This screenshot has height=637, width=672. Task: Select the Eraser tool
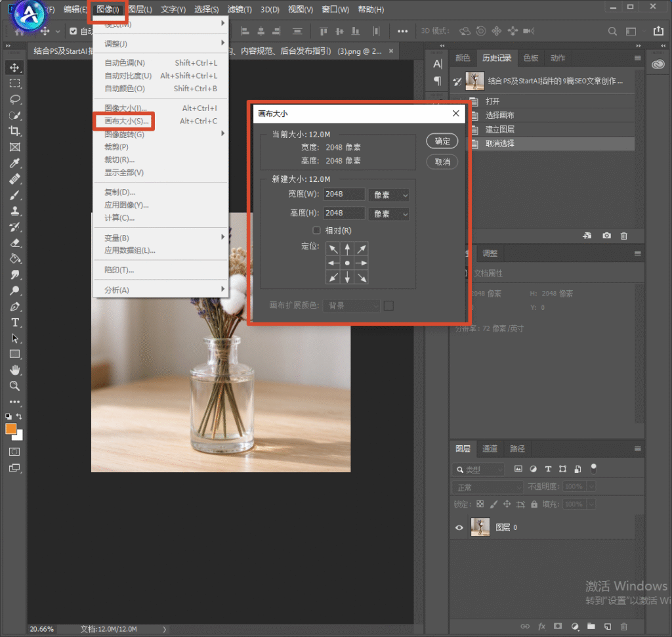point(14,243)
